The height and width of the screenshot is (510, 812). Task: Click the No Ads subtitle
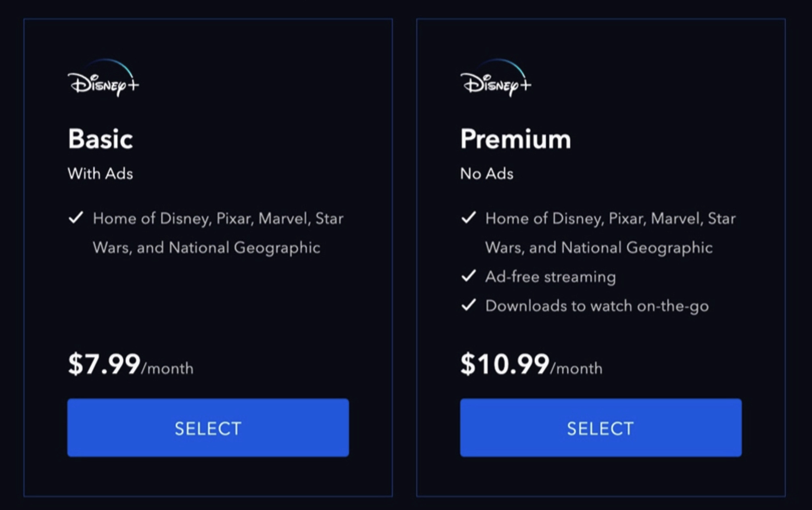(x=487, y=173)
